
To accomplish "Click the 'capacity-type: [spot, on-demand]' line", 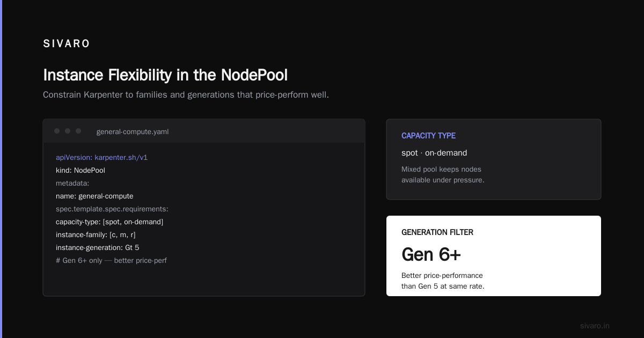I will point(109,222).
